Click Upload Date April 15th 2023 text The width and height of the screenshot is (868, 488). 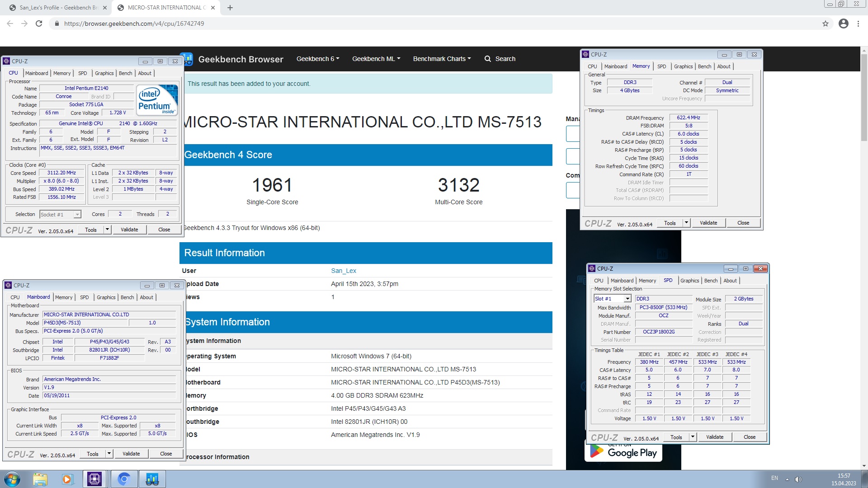click(364, 284)
